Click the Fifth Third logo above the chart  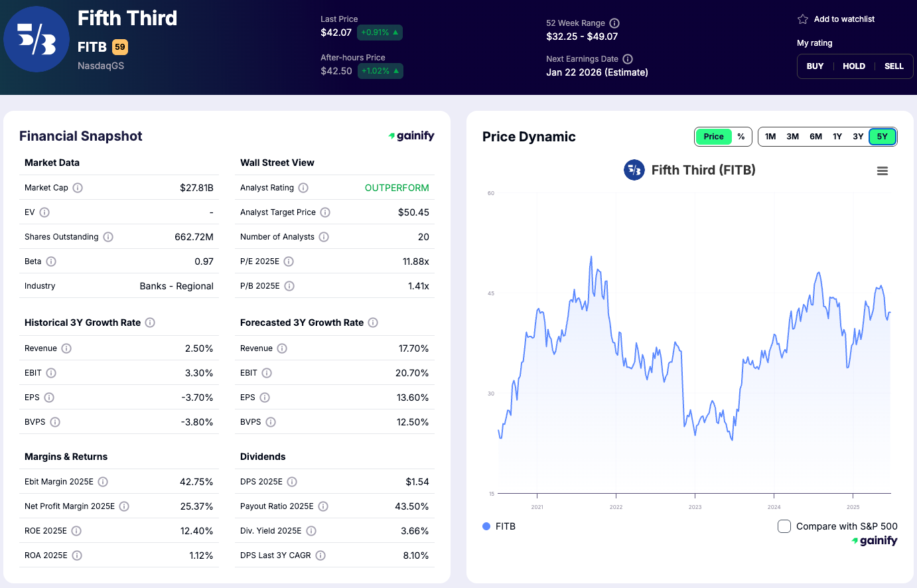634,170
